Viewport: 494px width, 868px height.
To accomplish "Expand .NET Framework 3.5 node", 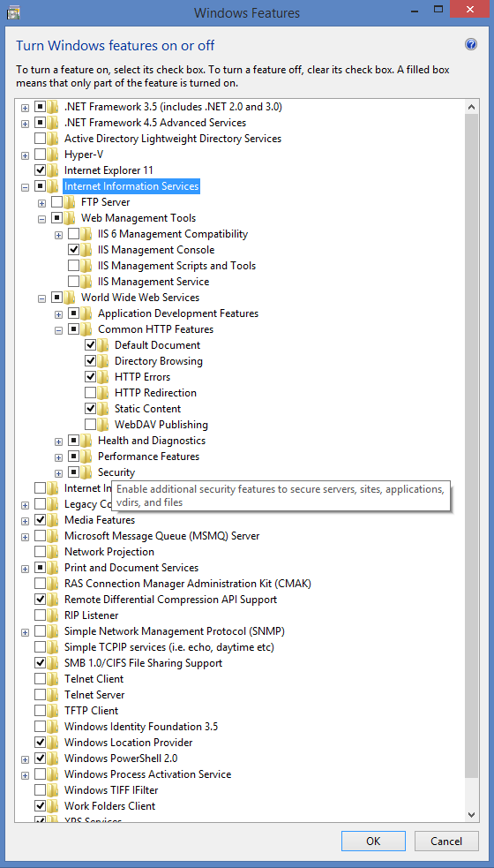I will [x=25, y=107].
